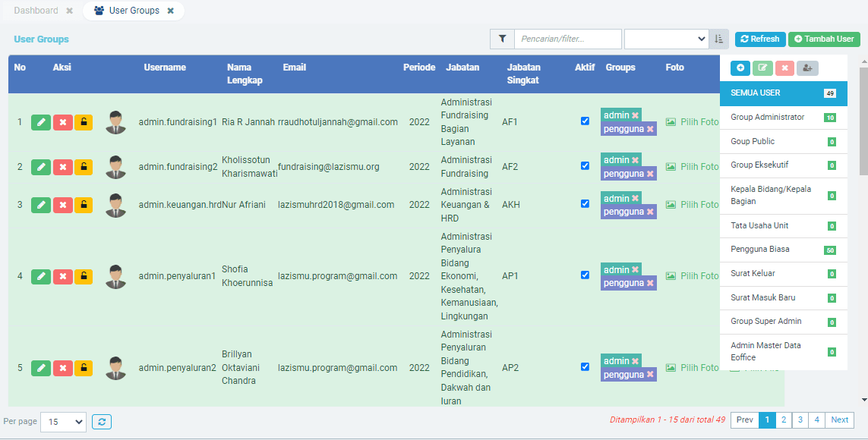Viewport: 868px width, 440px height.
Task: Delete user admin.fundraising2 with red X
Action: (x=62, y=167)
